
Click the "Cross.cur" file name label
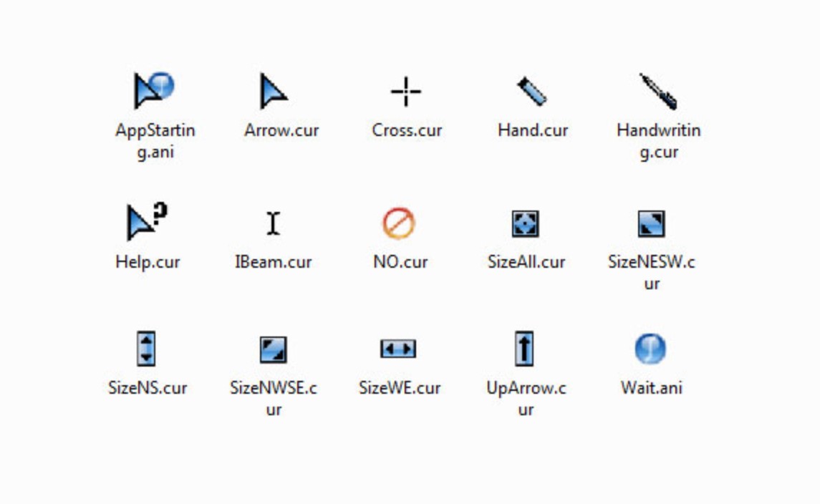(407, 130)
